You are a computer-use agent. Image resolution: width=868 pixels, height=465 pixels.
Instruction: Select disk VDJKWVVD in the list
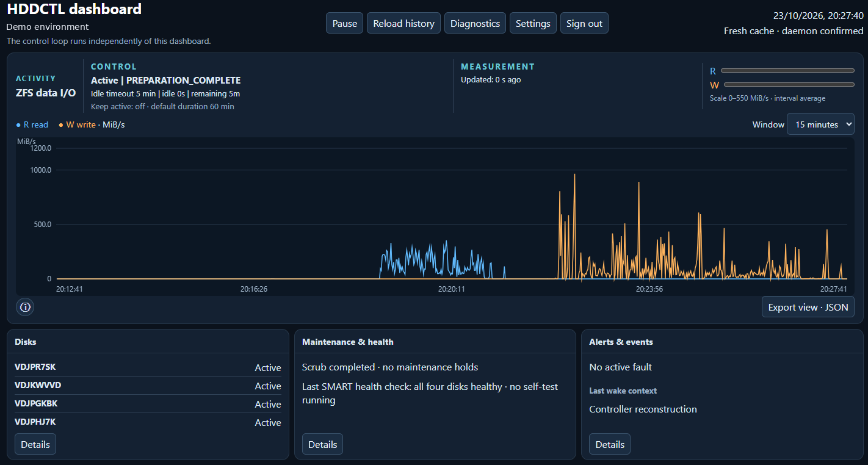click(148, 386)
